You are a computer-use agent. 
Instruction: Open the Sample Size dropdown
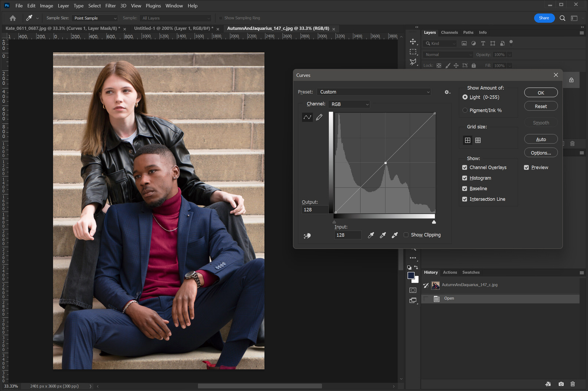[94, 18]
